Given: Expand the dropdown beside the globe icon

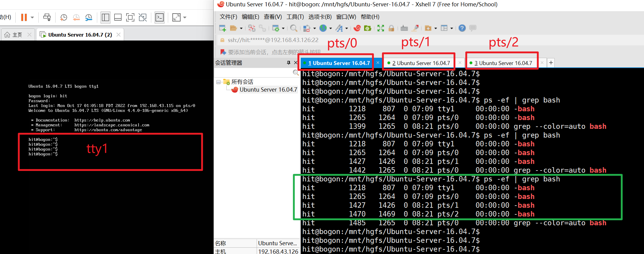Looking at the screenshot, I should (x=331, y=28).
